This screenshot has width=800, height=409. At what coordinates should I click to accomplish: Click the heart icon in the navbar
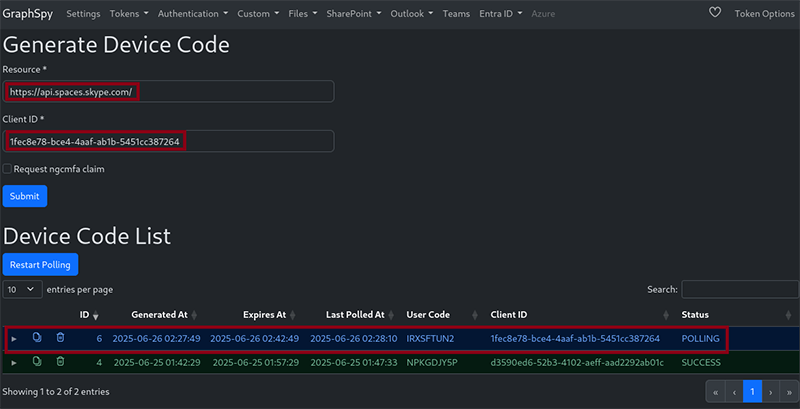714,14
